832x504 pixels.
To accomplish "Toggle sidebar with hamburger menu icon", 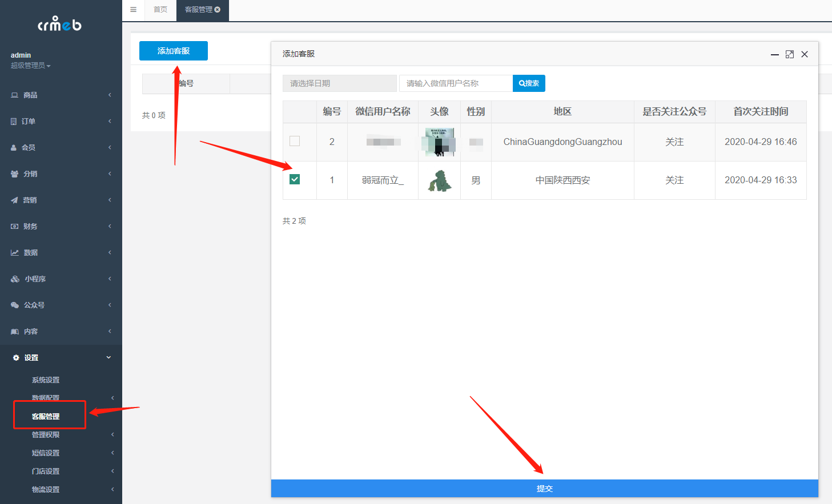I will pyautogui.click(x=133, y=10).
